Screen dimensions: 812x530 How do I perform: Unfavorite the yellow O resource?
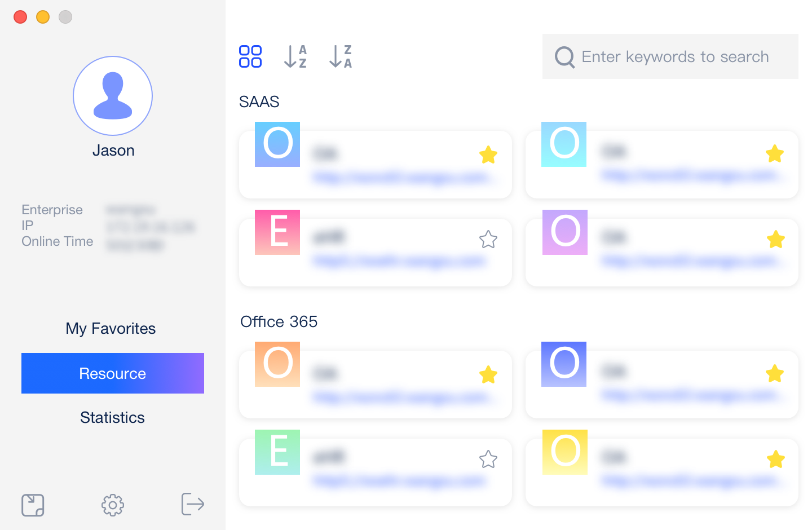[776, 460]
